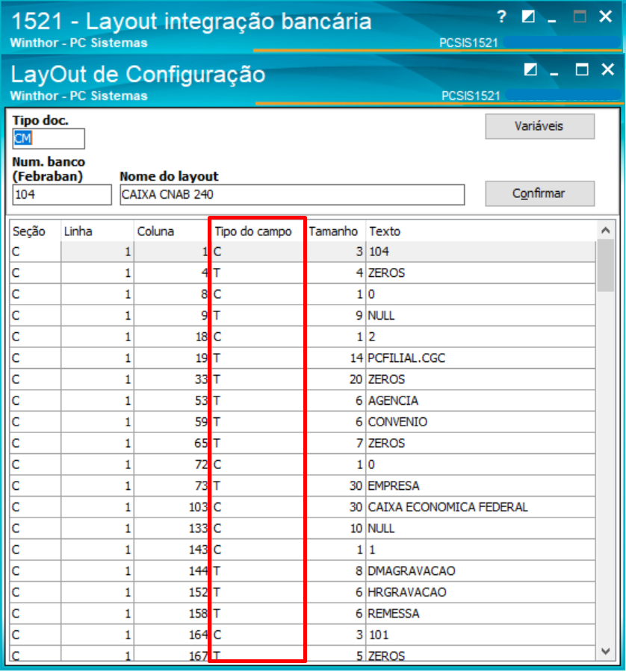Click the Tipo do campo cell in EMPRESA row
The image size is (626, 672).
[257, 486]
